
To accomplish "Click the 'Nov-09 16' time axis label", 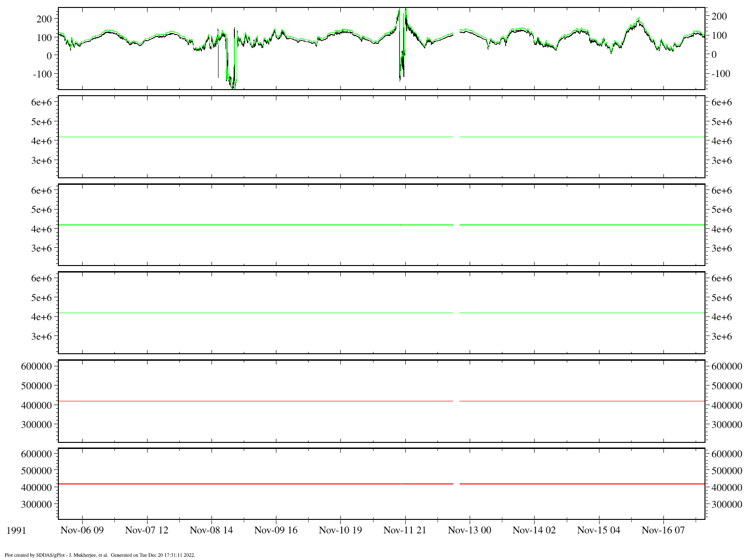I will [x=275, y=531].
